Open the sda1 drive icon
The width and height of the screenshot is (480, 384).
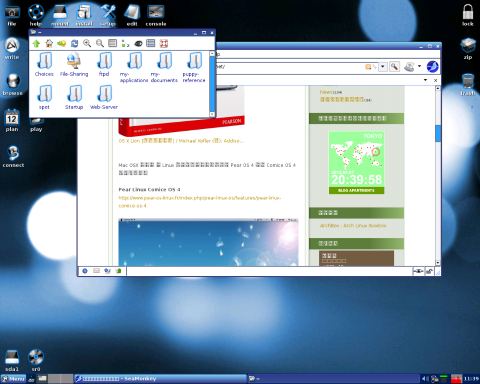coord(12,361)
